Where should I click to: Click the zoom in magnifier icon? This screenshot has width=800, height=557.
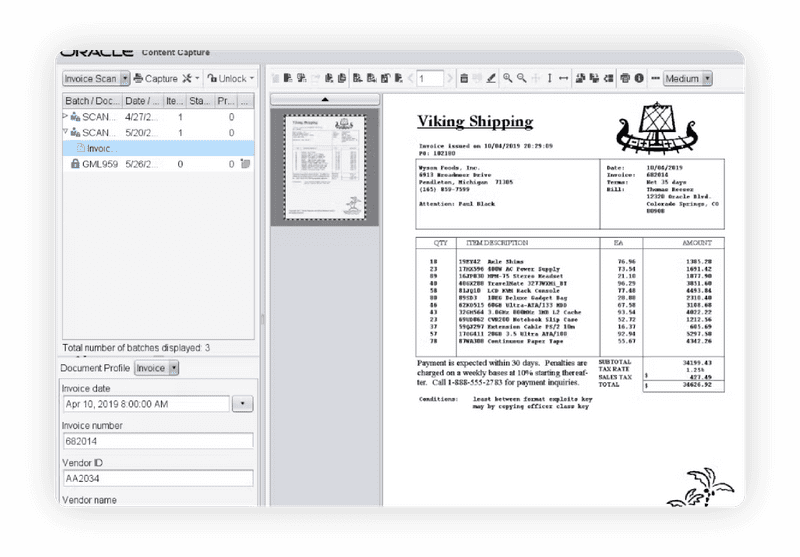(508, 79)
